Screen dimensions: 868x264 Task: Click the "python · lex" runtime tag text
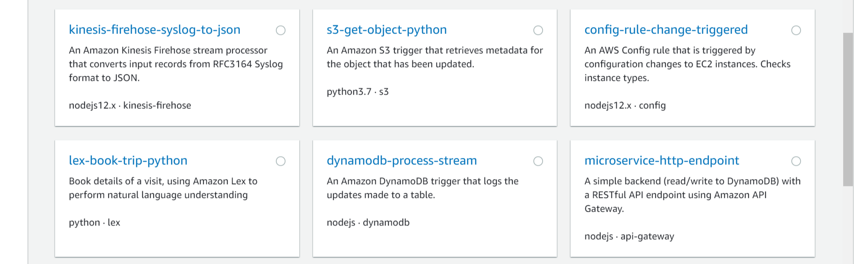95,223
